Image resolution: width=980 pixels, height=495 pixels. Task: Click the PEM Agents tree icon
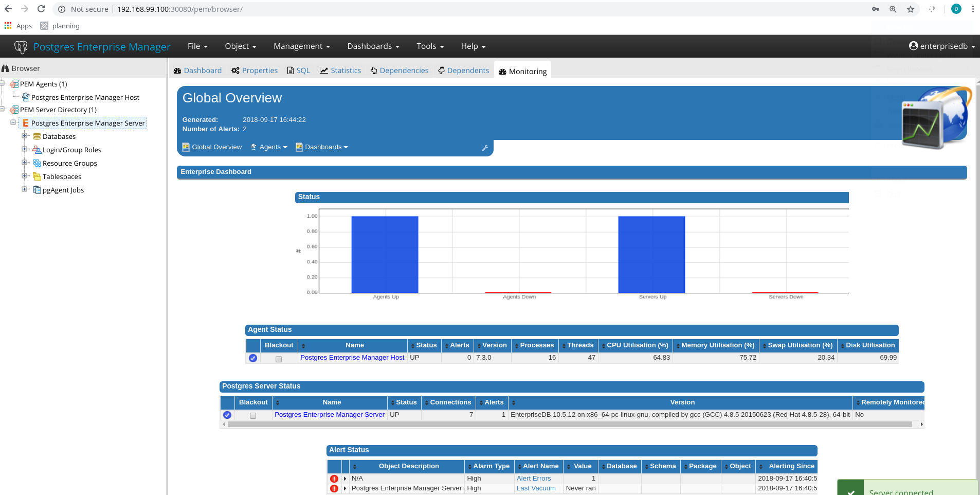click(14, 84)
